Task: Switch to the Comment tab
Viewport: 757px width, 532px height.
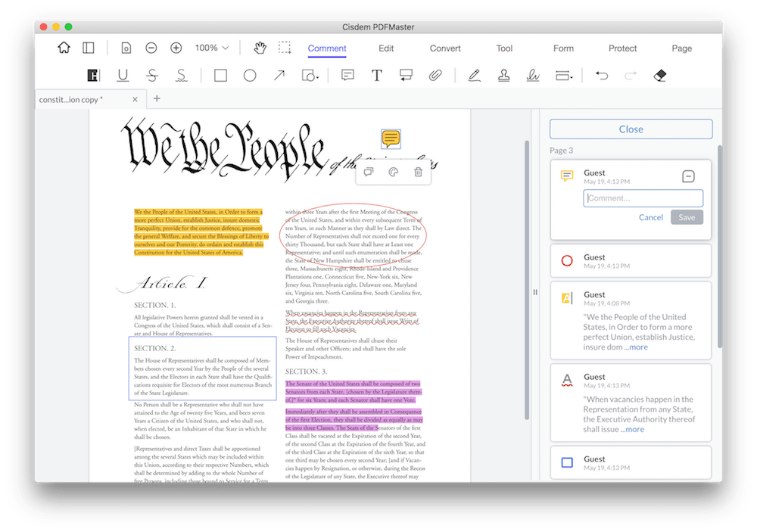Action: point(327,48)
